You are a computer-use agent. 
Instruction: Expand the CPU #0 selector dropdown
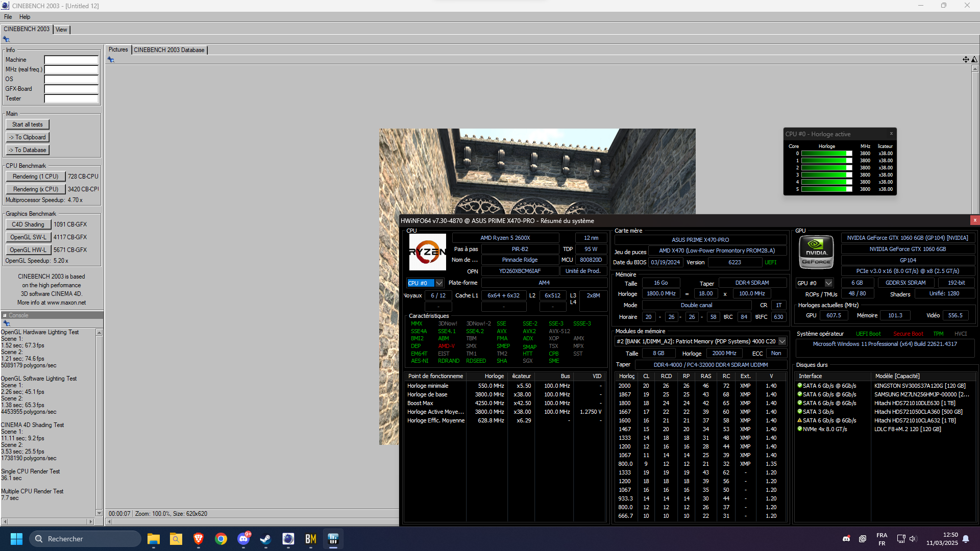pos(439,283)
